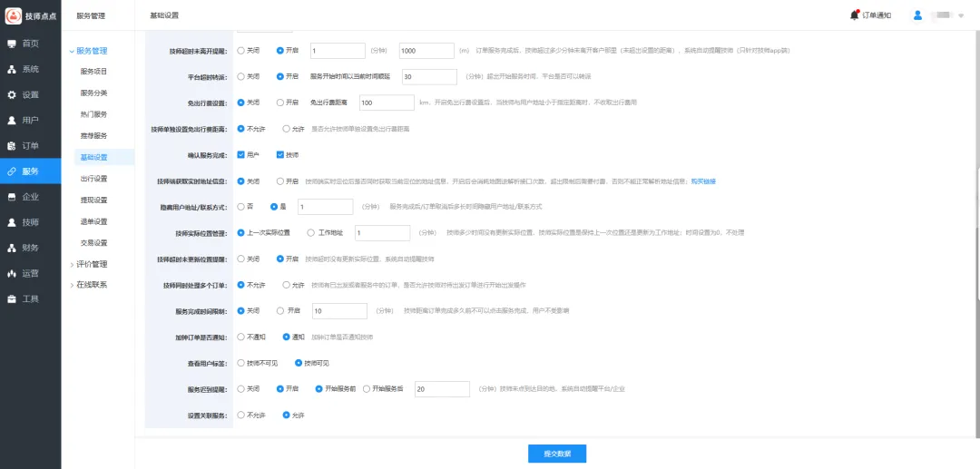Uncheck the 技师 checkbox for 确认服务完成
980x469 pixels.
[280, 155]
